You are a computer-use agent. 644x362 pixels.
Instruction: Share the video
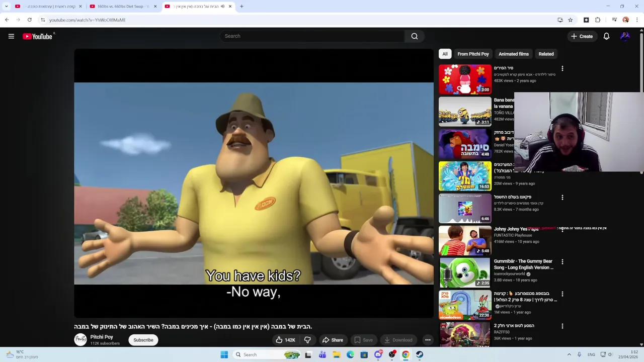(333, 340)
